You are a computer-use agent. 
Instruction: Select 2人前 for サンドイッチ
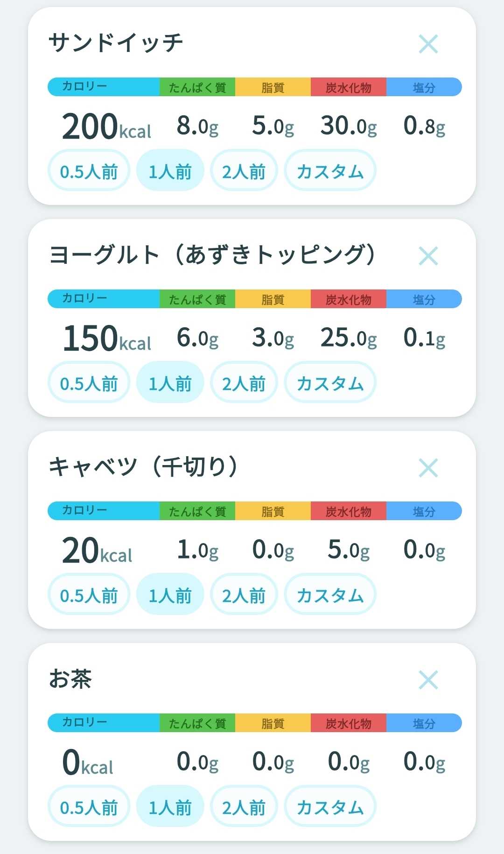point(244,170)
